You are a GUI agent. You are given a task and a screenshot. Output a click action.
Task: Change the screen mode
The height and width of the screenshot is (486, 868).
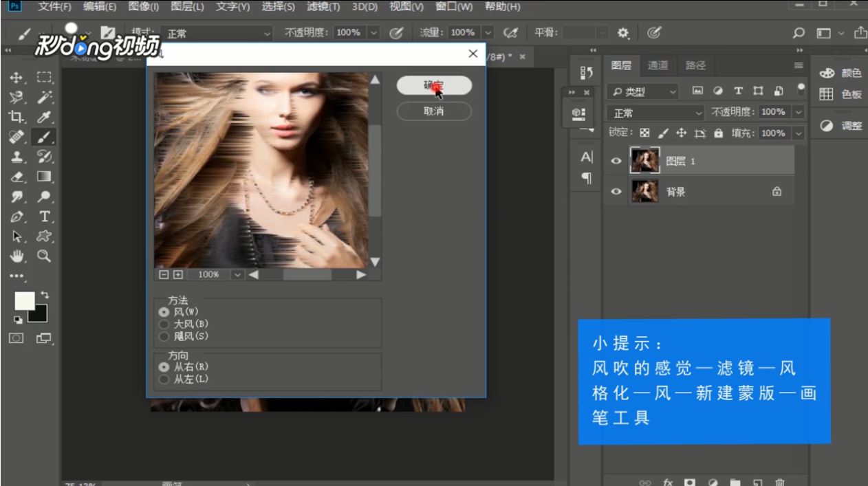pos(45,338)
